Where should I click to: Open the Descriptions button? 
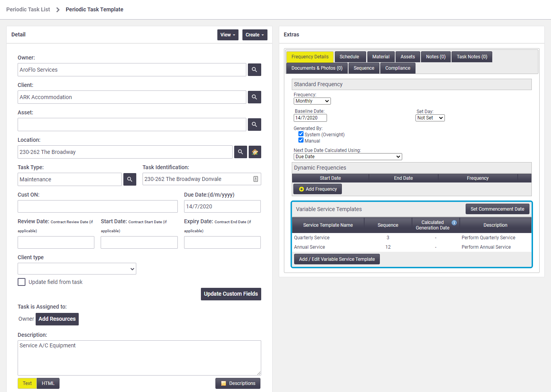tap(238, 383)
